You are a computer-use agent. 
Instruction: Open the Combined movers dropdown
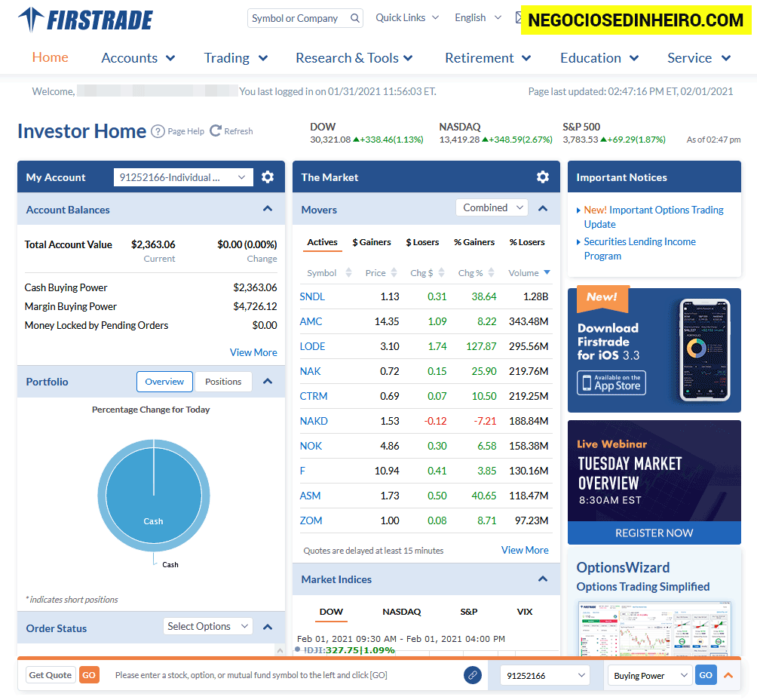492,207
